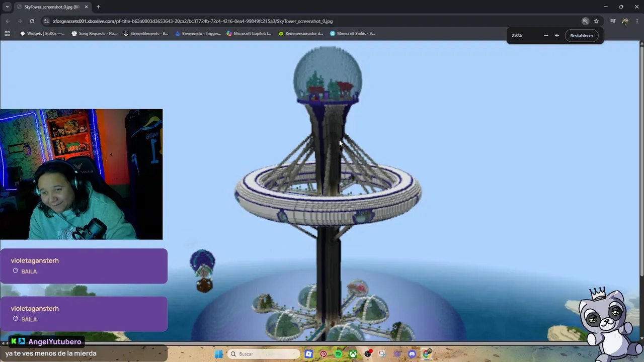Image resolution: width=644 pixels, height=362 pixels.
Task: Open the Chrome profile avatar
Action: [x=625, y=21]
